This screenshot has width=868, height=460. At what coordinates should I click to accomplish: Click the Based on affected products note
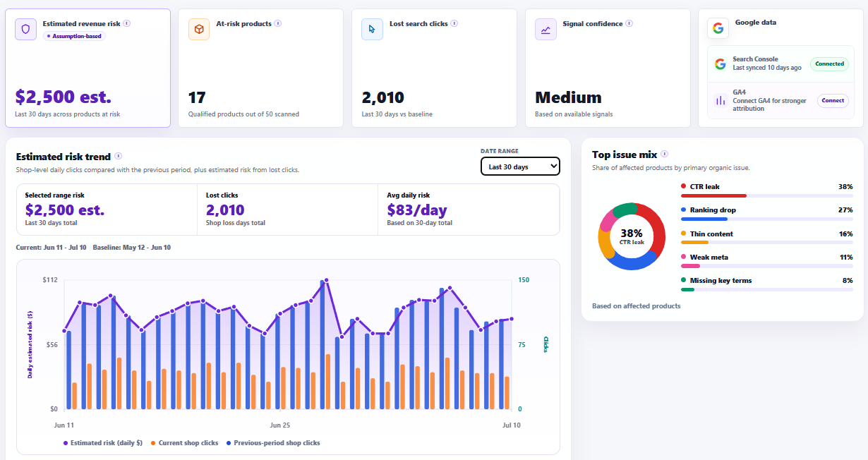[637, 305]
